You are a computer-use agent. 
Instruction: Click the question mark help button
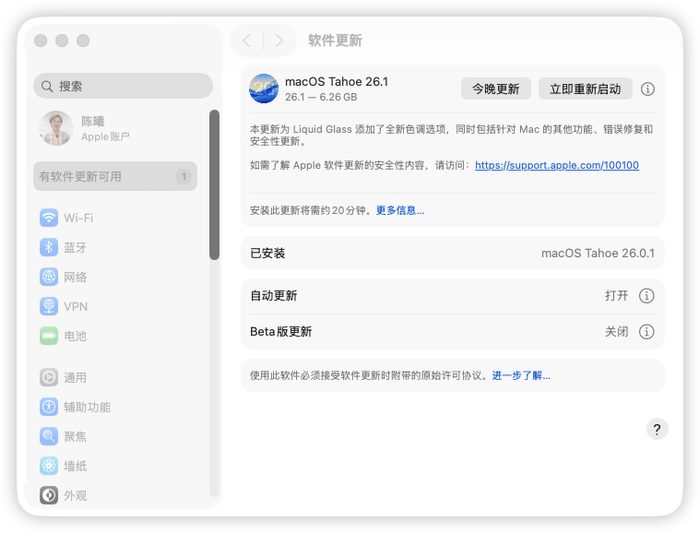tap(657, 429)
